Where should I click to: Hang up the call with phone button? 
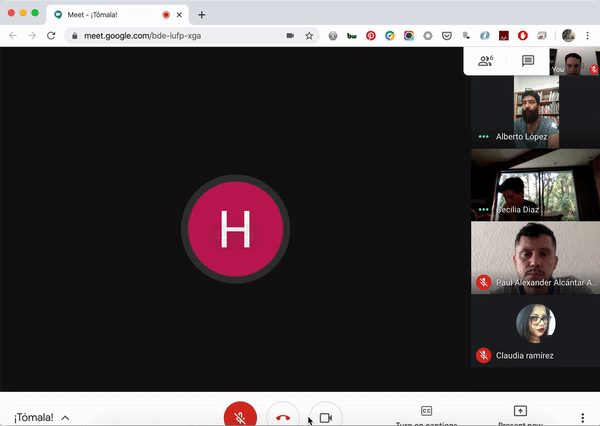coord(283,416)
